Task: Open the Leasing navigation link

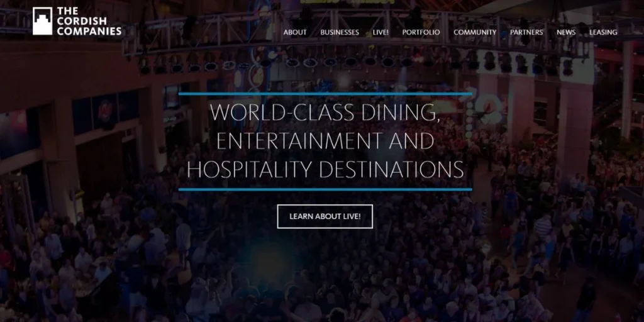Action: click(603, 33)
